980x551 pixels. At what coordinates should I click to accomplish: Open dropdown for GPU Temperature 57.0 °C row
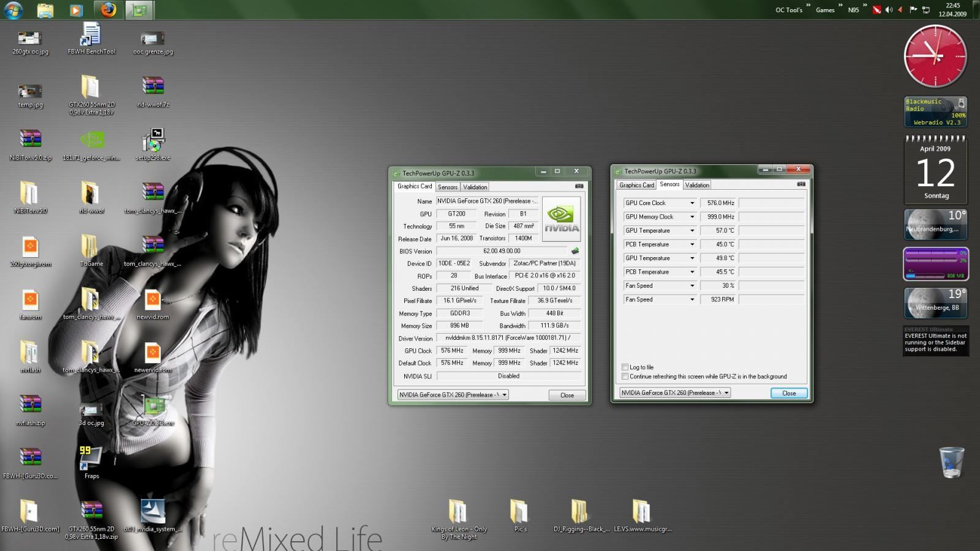[x=692, y=231]
